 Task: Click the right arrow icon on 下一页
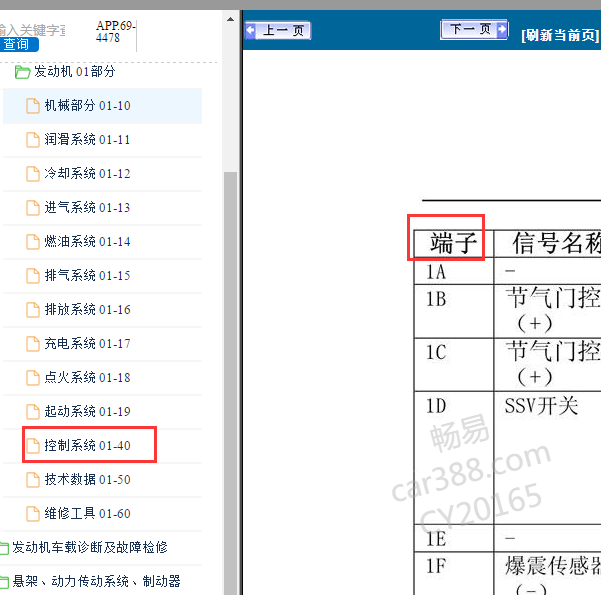click(502, 29)
